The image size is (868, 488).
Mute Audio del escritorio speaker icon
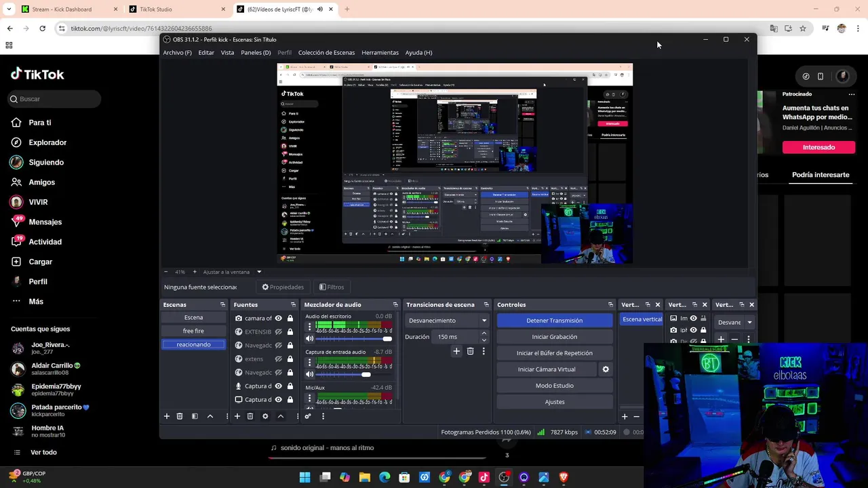pos(310,338)
